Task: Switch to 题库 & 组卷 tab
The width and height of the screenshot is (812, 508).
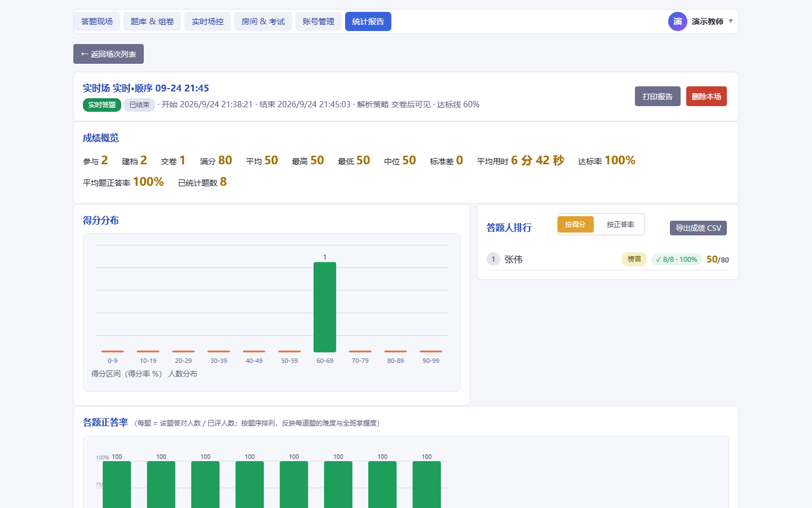Action: click(x=152, y=21)
